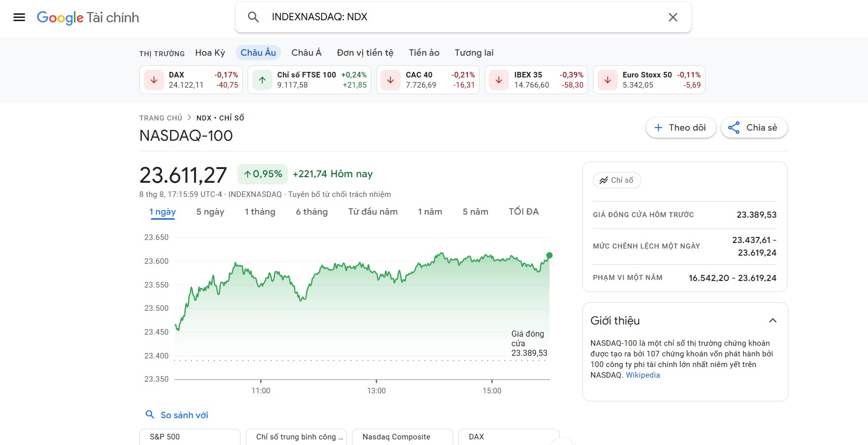
Task: Click the So sánh với search icon
Action: point(150,415)
